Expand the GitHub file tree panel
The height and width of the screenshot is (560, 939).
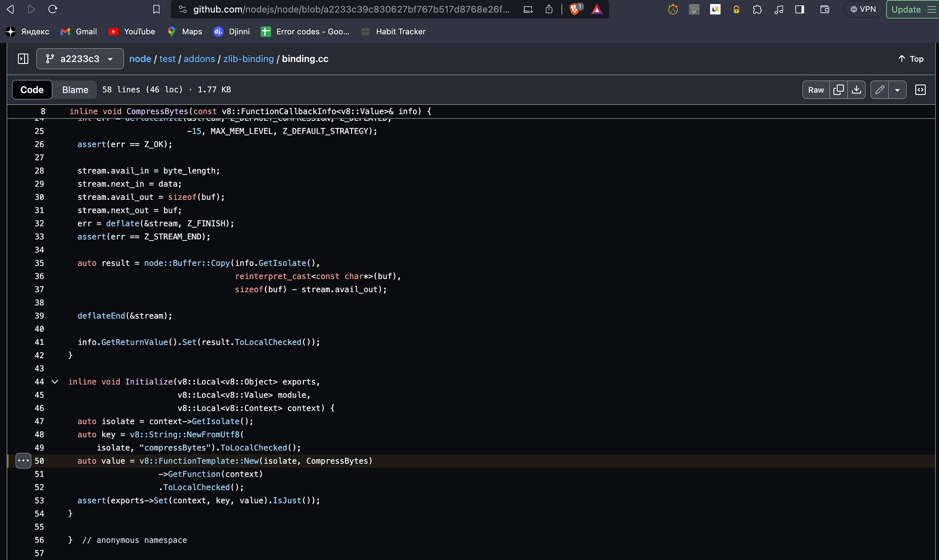click(x=23, y=59)
